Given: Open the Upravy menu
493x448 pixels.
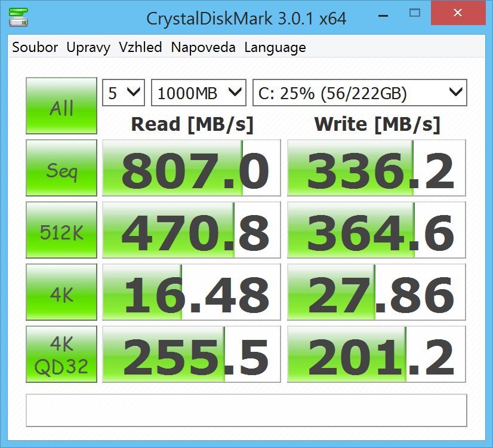Looking at the screenshot, I should click(x=88, y=48).
